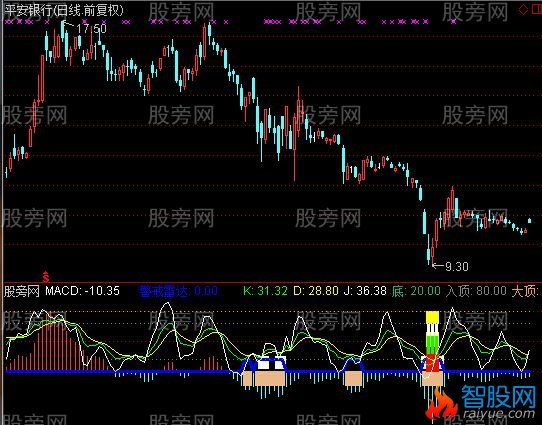Click the red diamond icon at top-right corner
The height and width of the screenshot is (425, 542).
point(524,10)
